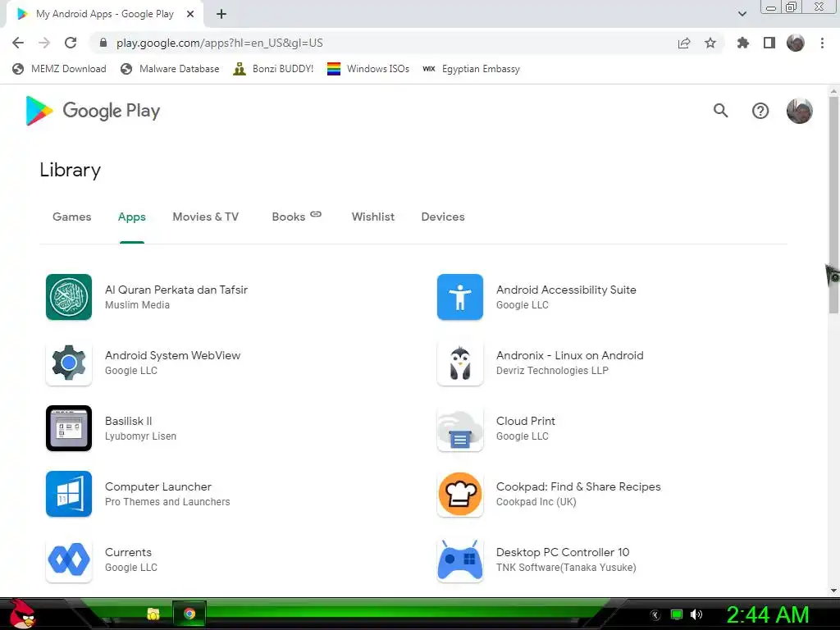Switch to the Devices tab
This screenshot has height=630, width=840.
click(443, 217)
